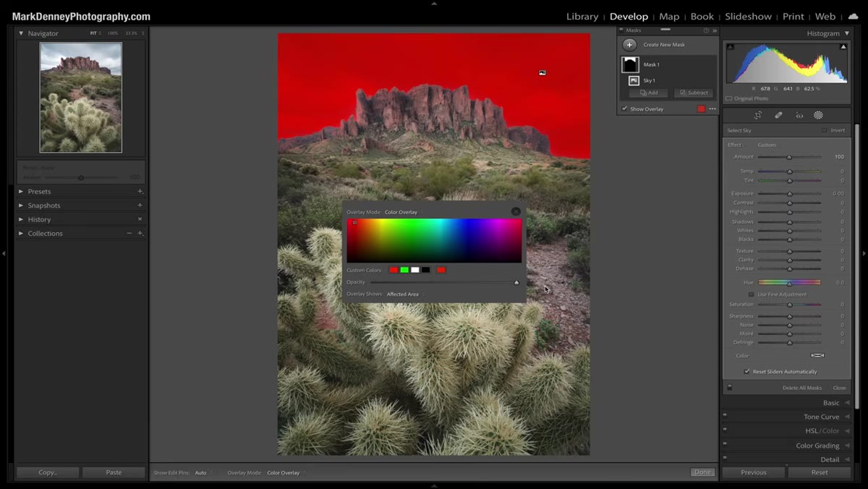Screen dimensions: 868x489
Task: Switch to the Library module
Action: click(x=582, y=16)
